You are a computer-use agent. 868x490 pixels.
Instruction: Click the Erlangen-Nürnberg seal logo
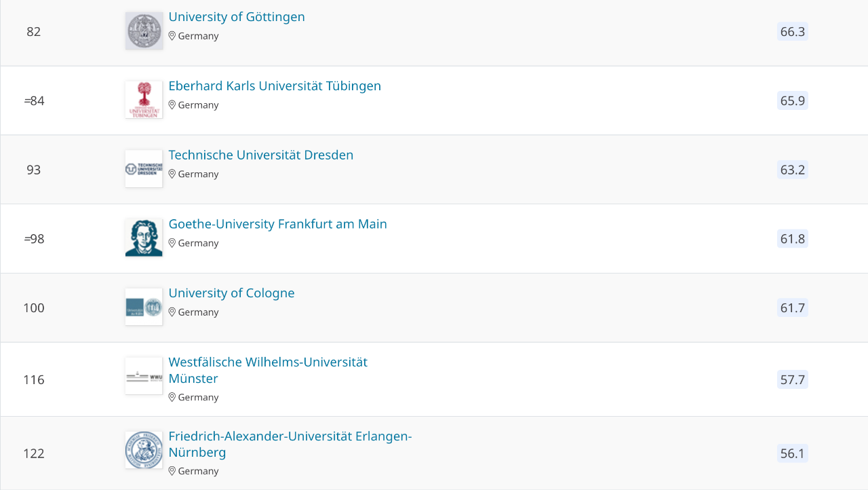(x=144, y=450)
